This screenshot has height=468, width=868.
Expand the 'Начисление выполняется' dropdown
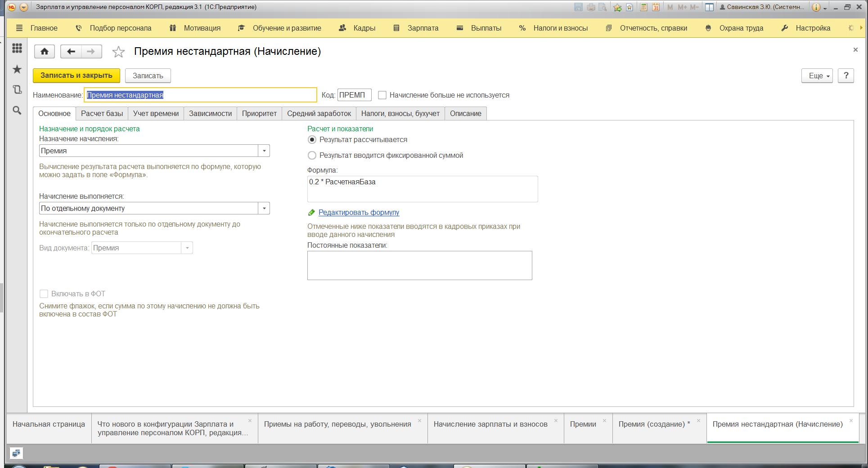(x=264, y=208)
